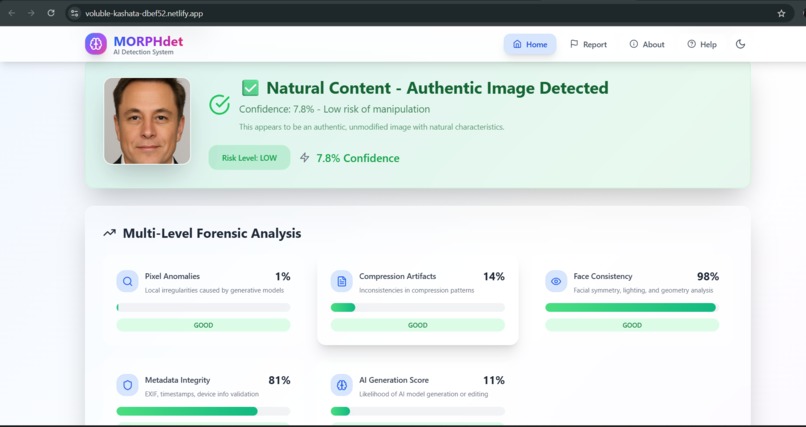
Task: Click 'Confidence: 7.8% - Low risk of manipulation' text
Action: pos(335,109)
